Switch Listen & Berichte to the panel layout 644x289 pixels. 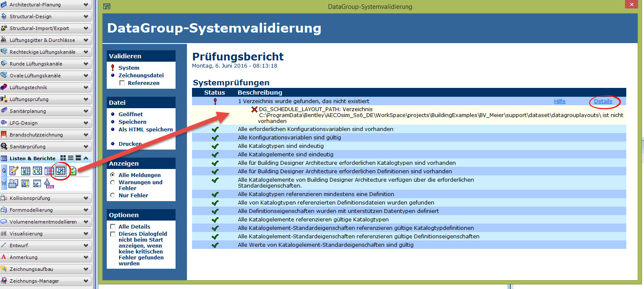(78, 158)
